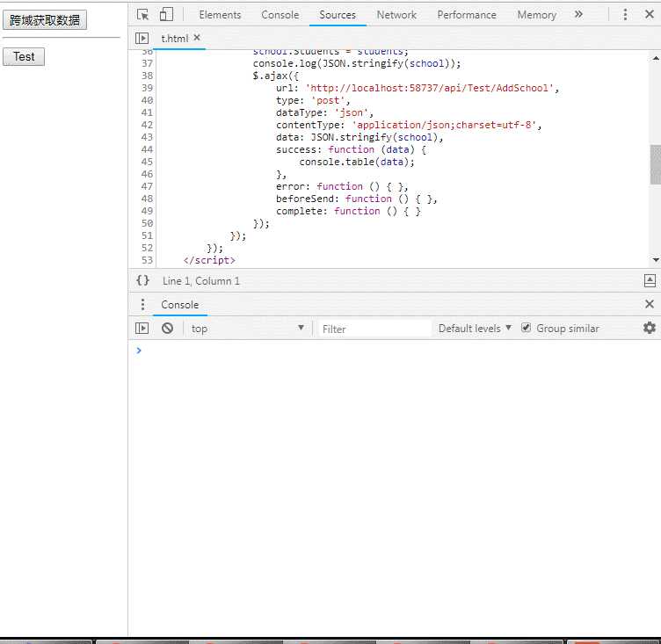Close the Console drawer

650,304
